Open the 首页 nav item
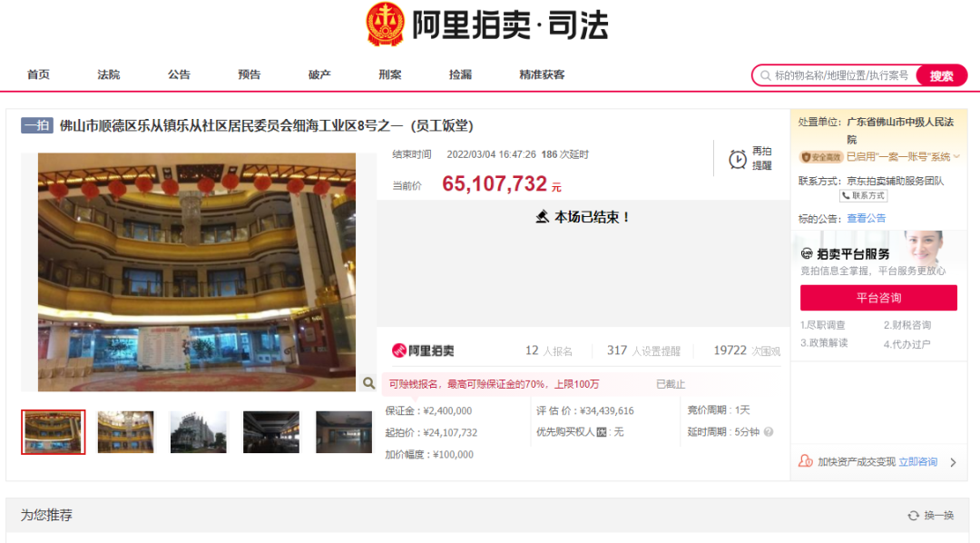980x543 pixels. [x=38, y=74]
